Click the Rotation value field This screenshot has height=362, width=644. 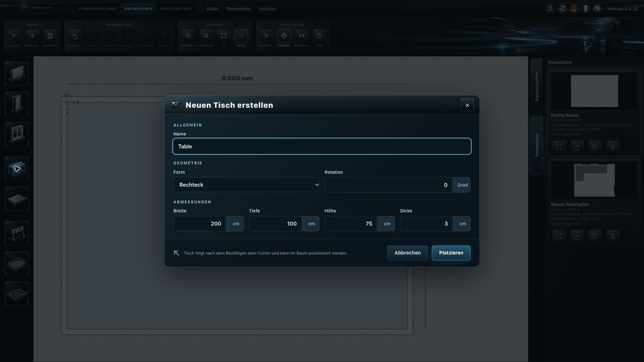(388, 185)
